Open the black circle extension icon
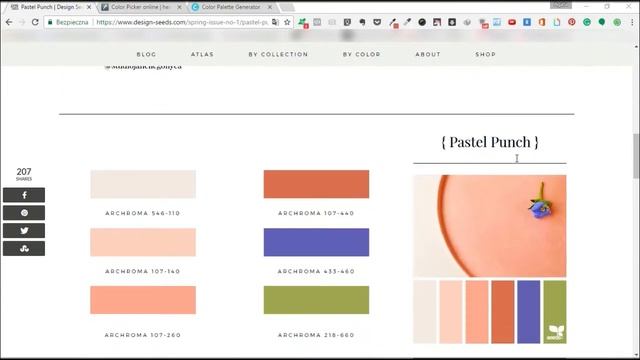This screenshot has height=360, width=640. [422, 22]
